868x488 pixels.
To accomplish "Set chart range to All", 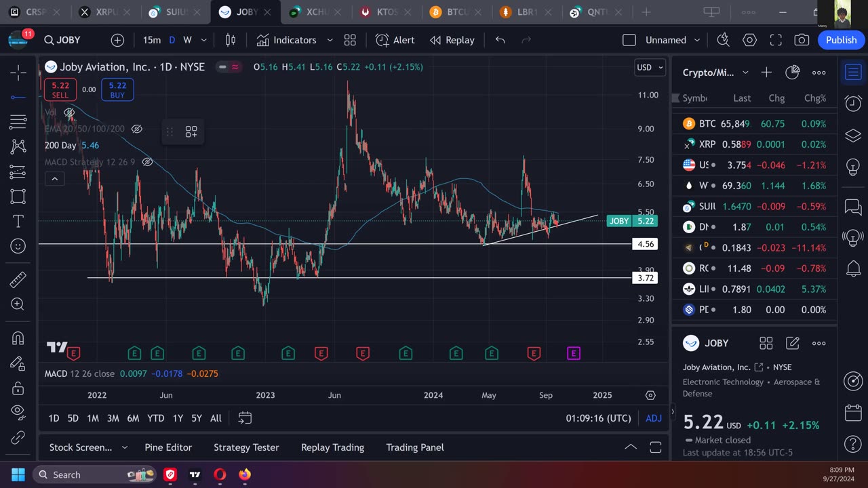I will click(216, 418).
